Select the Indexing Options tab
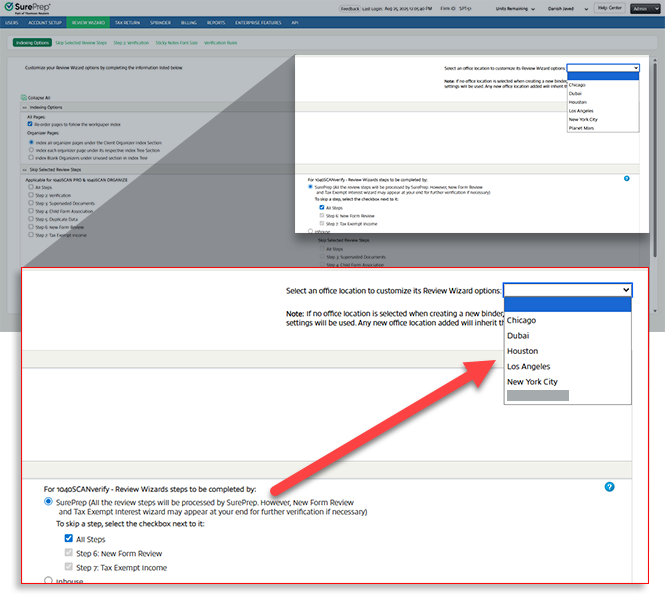 pyautogui.click(x=32, y=42)
